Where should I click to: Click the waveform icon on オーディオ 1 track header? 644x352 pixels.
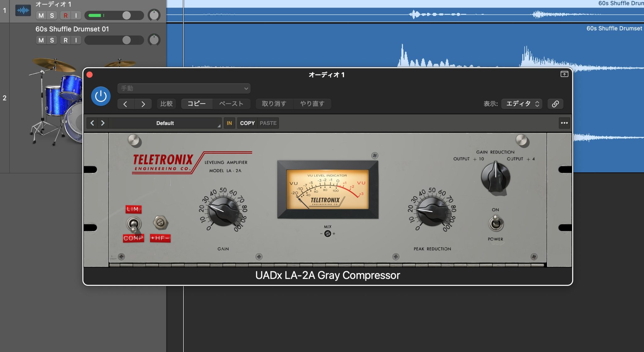(x=22, y=10)
